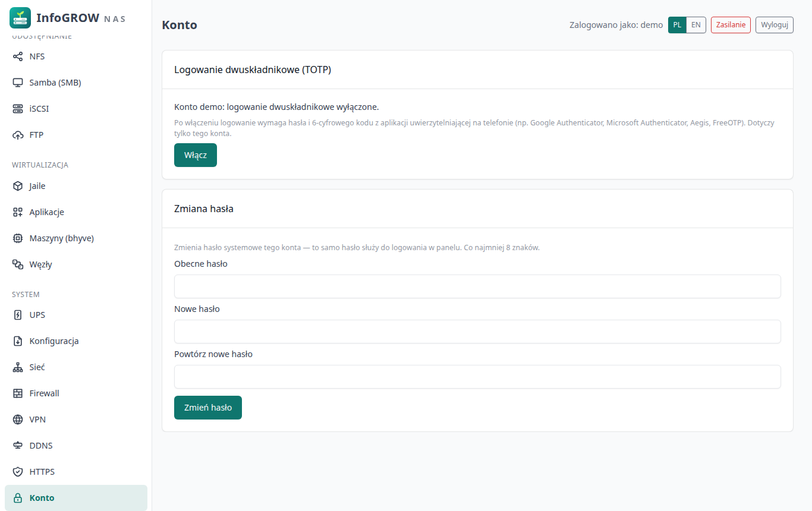Select the Konfiguracja label in sidebar
Screen dimensions: 812x511
tap(54, 341)
